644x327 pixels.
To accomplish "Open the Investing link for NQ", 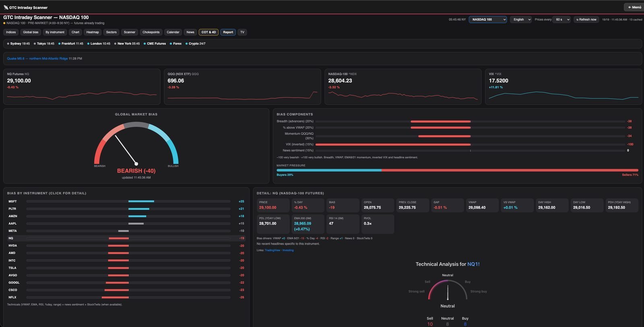I will point(288,250).
